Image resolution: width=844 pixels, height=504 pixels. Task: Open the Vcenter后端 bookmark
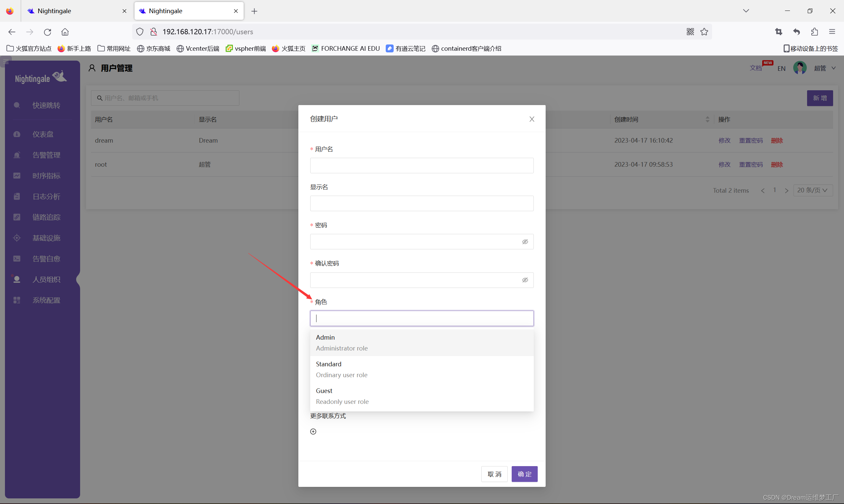198,48
